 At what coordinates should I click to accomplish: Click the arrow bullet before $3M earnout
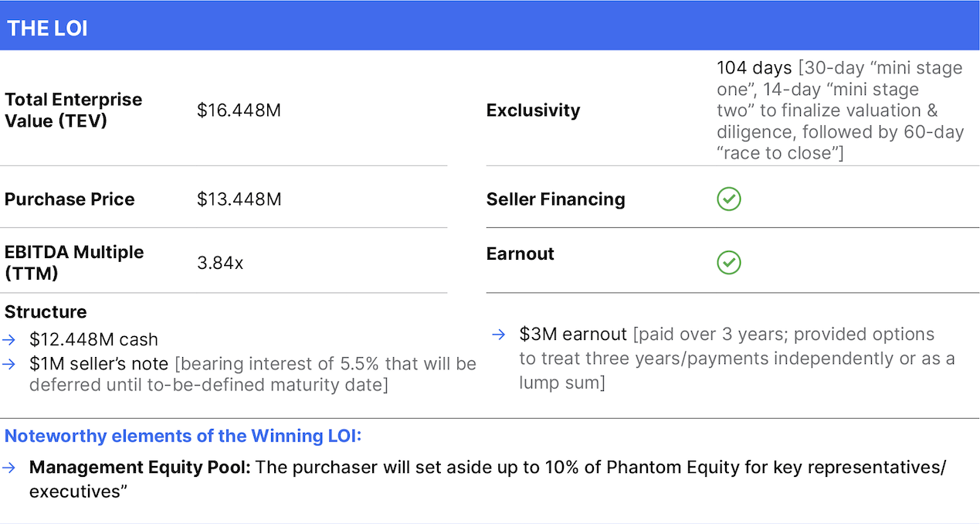(499, 335)
